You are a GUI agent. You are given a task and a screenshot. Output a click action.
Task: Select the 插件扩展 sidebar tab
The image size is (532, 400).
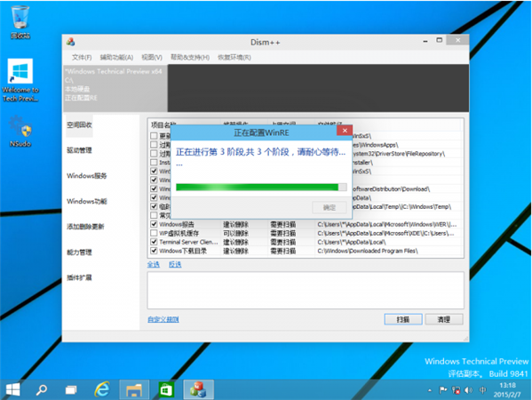pos(79,277)
